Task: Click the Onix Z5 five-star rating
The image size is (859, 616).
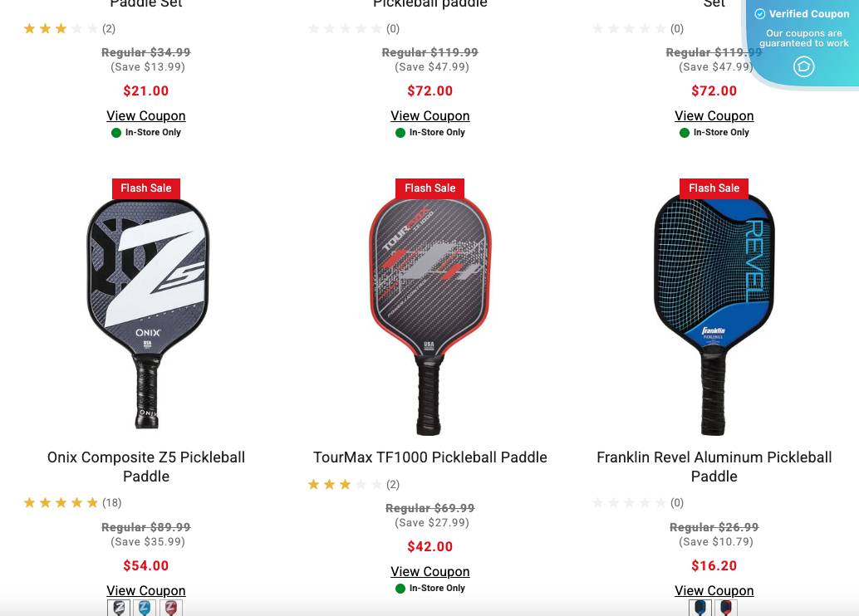Action: (61, 502)
